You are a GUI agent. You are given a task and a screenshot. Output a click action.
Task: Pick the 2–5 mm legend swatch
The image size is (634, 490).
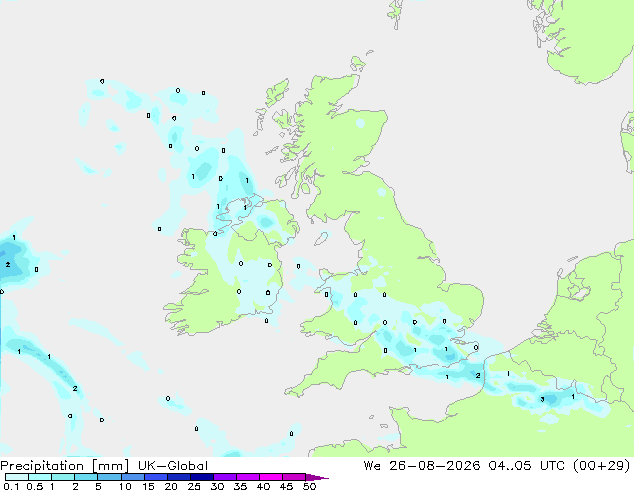click(86, 477)
